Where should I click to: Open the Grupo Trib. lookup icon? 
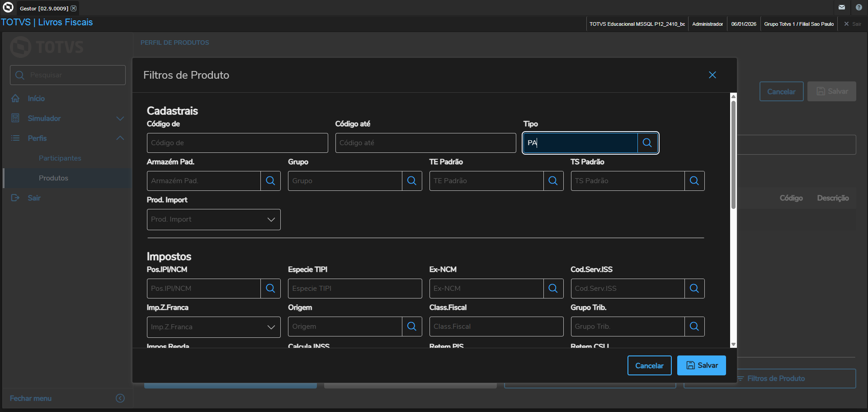click(x=694, y=327)
